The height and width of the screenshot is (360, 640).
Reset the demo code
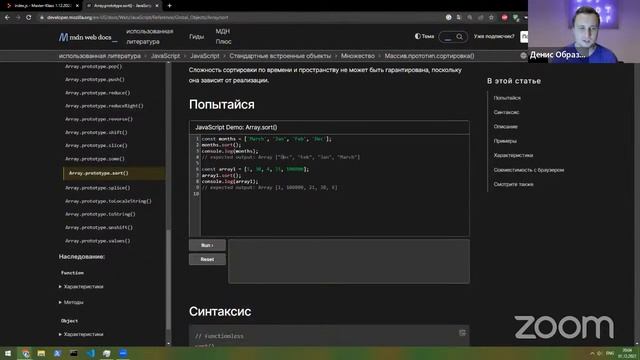207,259
